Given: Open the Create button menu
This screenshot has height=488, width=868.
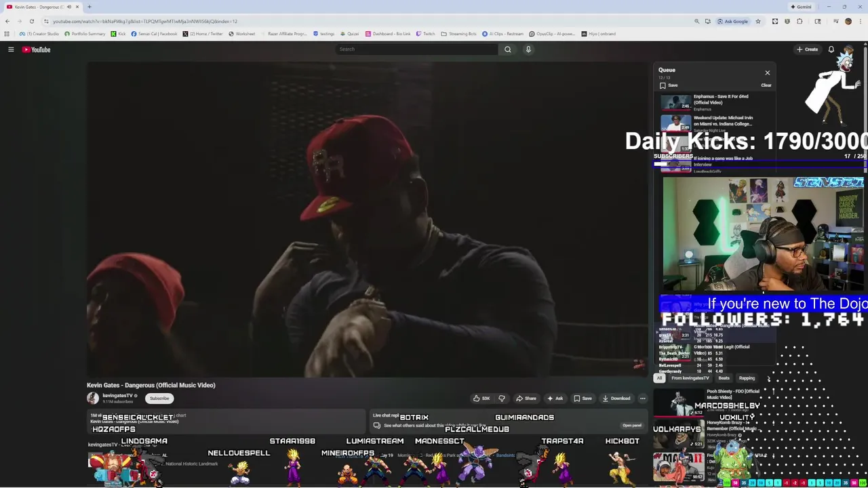Looking at the screenshot, I should pyautogui.click(x=807, y=49).
